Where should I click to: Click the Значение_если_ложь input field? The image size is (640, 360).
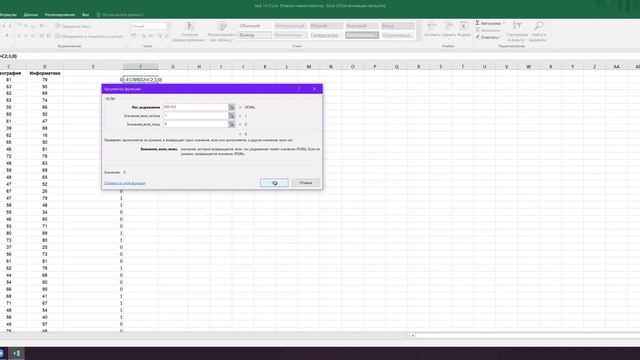(x=195, y=124)
